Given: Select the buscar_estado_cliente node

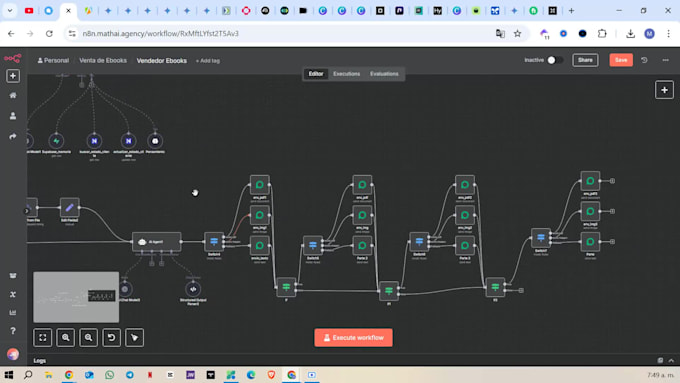Looking at the screenshot, I should (94, 141).
